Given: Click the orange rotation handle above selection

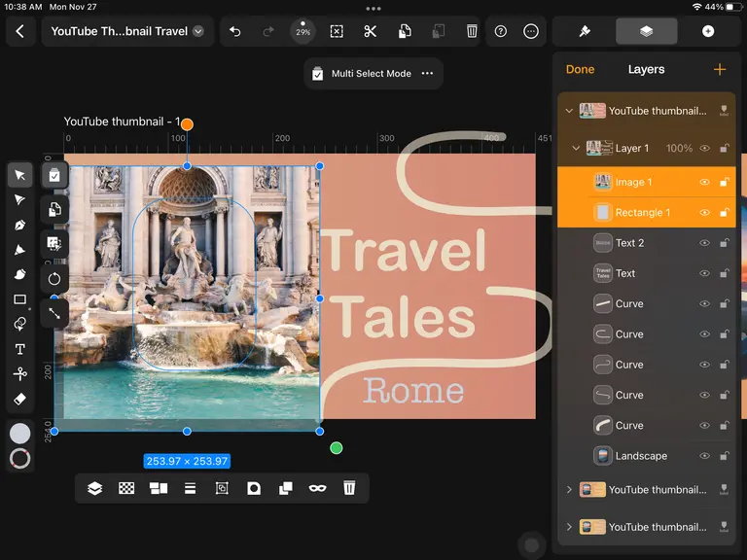Looking at the screenshot, I should 187,124.
